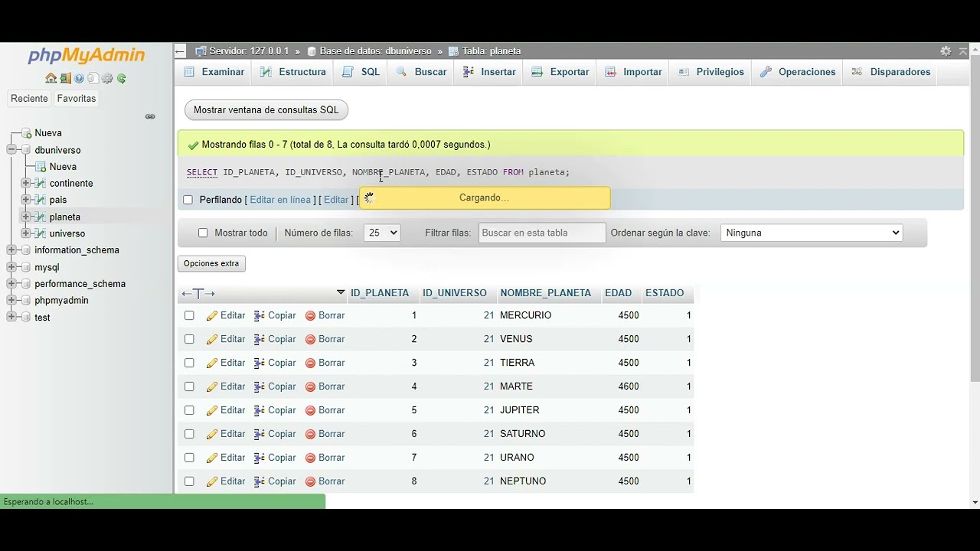Sort by the NOMBRE_PLANETA column header
980x551 pixels.
[545, 293]
